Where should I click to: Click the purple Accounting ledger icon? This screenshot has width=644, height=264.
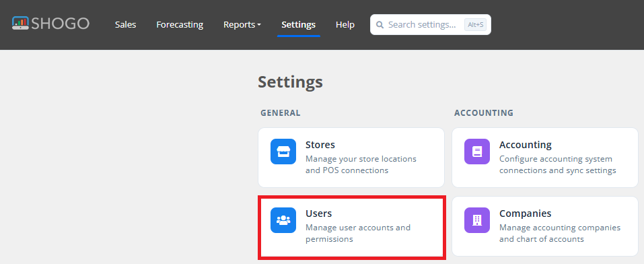(477, 152)
